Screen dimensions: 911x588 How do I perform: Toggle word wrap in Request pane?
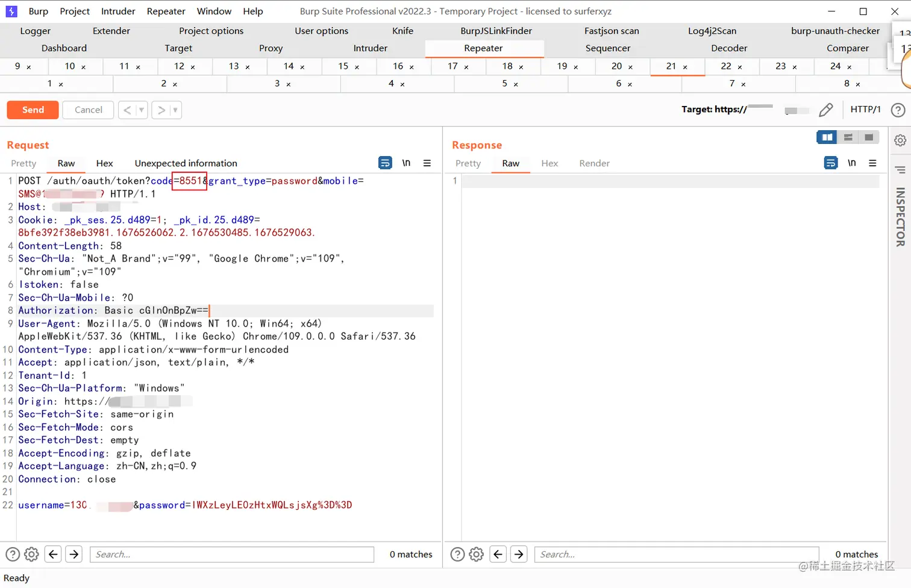pyautogui.click(x=385, y=163)
